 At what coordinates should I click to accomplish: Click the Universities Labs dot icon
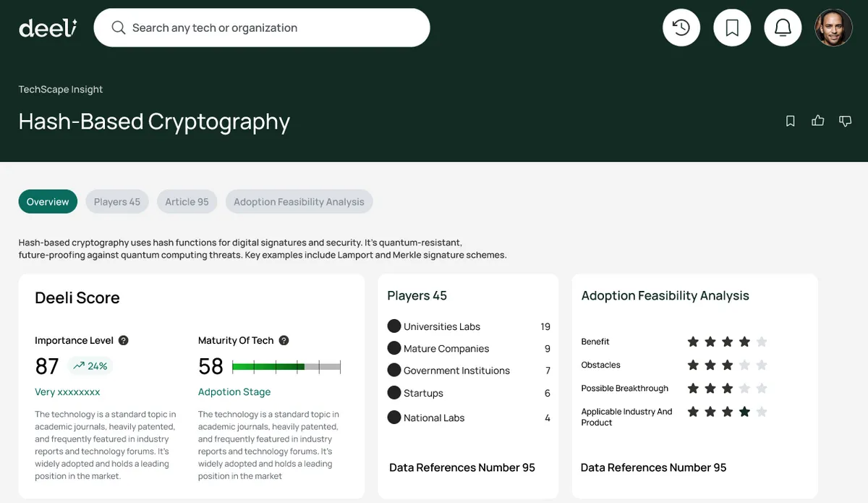(x=394, y=326)
